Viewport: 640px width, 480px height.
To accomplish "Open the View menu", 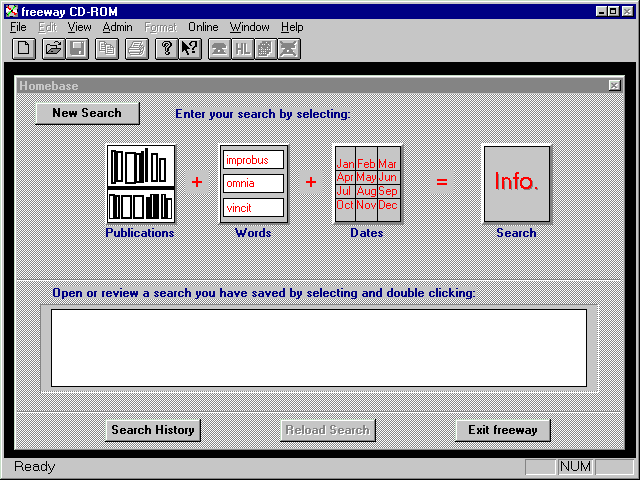I will point(79,27).
